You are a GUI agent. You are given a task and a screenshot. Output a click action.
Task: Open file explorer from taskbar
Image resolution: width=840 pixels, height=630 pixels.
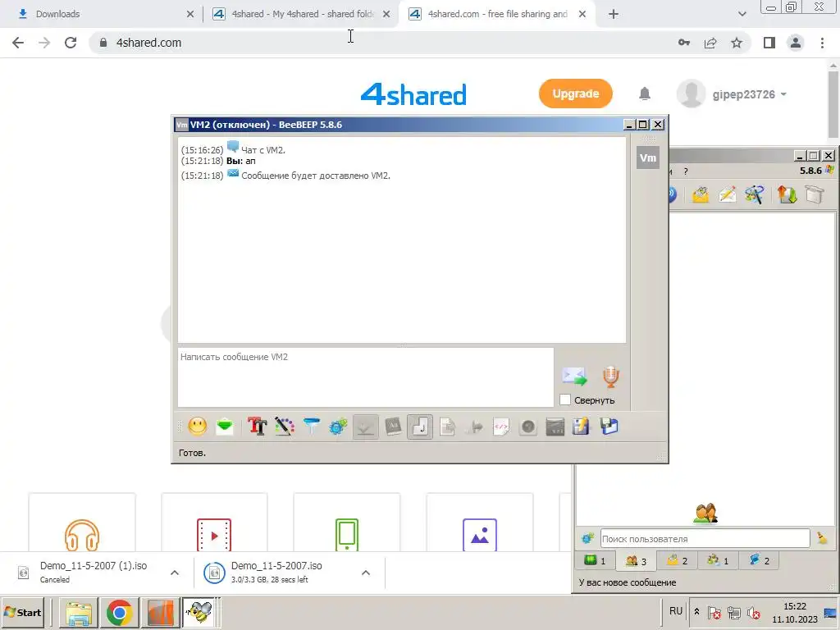79,612
